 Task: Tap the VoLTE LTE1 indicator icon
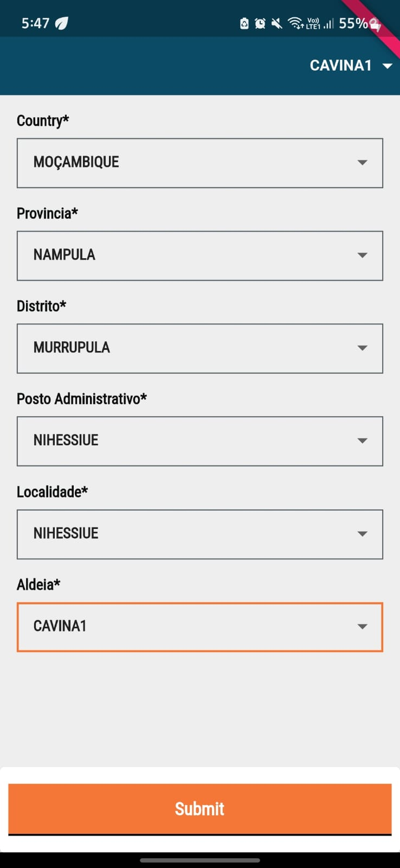(x=313, y=23)
